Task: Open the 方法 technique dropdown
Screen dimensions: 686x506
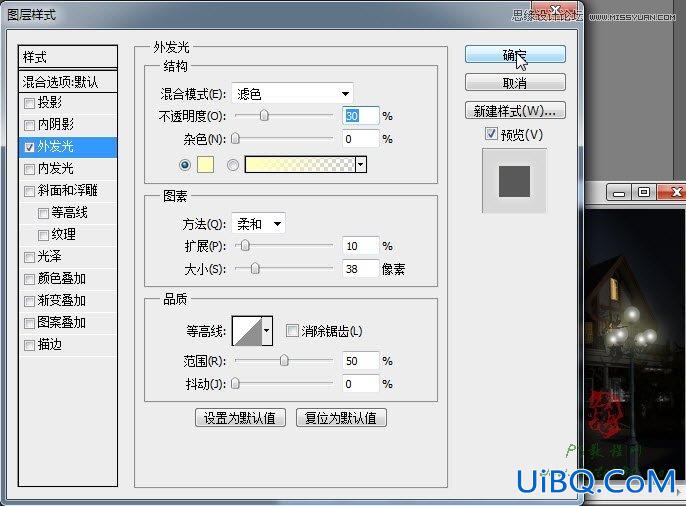Action: pos(258,224)
